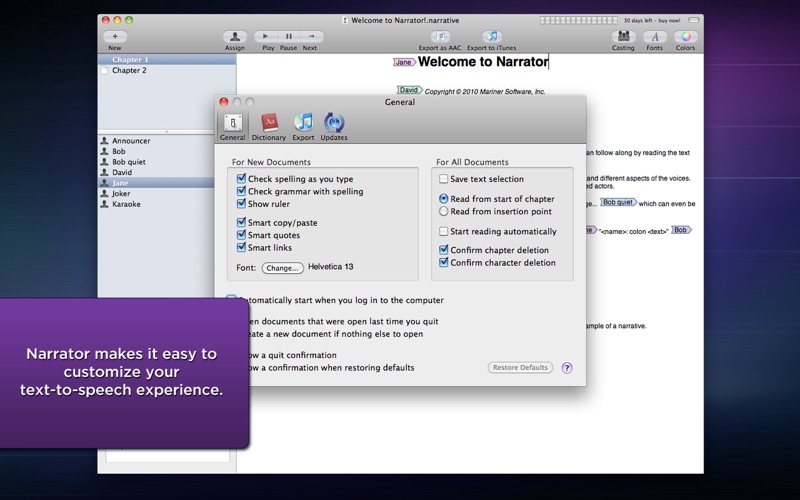Image resolution: width=800 pixels, height=500 pixels.
Task: Click the Jane tag before the title
Action: click(x=404, y=62)
